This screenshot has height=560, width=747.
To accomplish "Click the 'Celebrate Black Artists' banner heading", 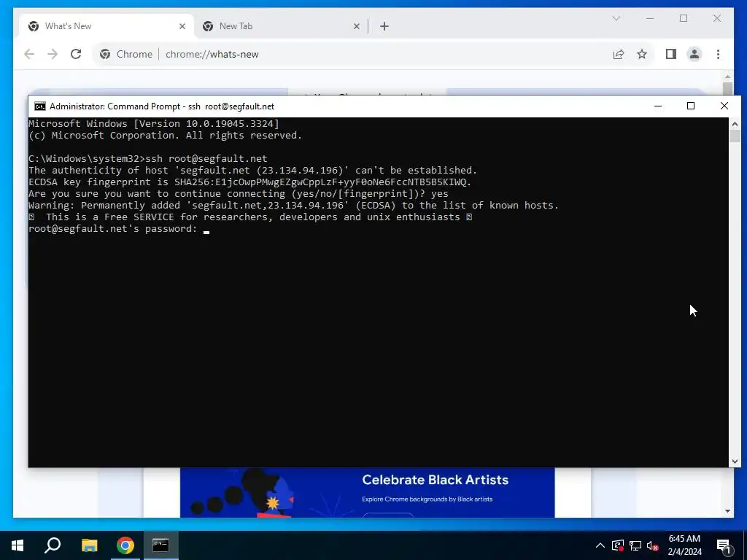I will 435,480.
